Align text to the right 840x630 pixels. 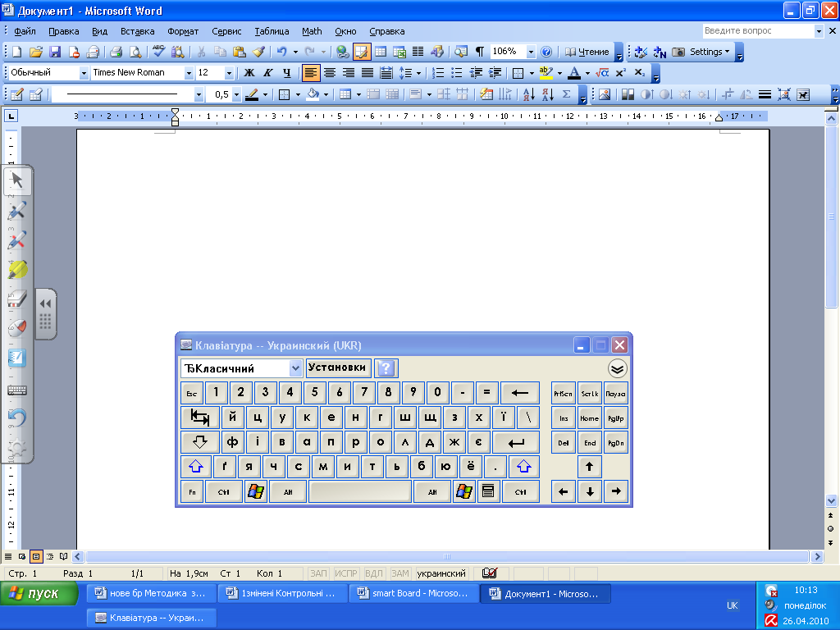point(348,72)
